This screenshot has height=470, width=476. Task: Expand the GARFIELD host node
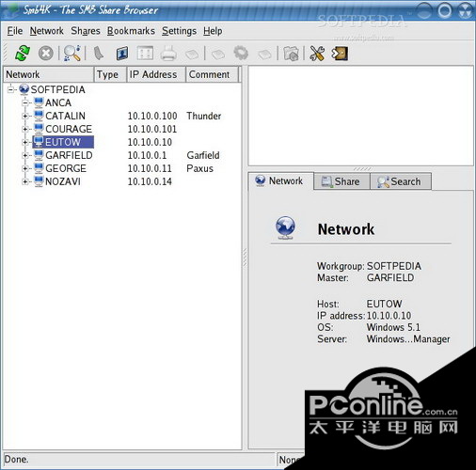click(25, 155)
